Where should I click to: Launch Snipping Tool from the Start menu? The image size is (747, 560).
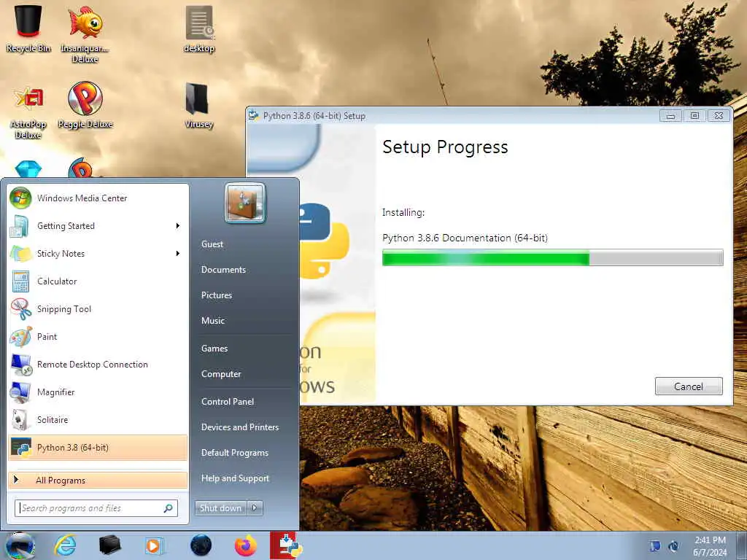pos(98,308)
